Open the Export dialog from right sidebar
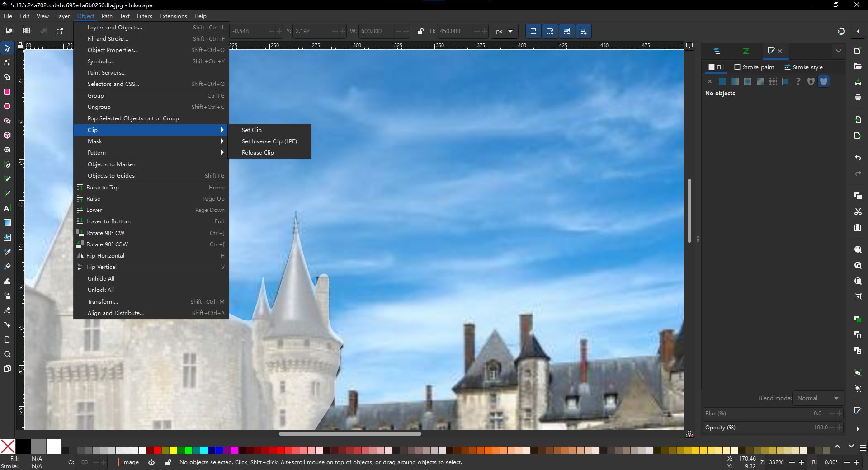This screenshot has height=470, width=868. [858, 136]
